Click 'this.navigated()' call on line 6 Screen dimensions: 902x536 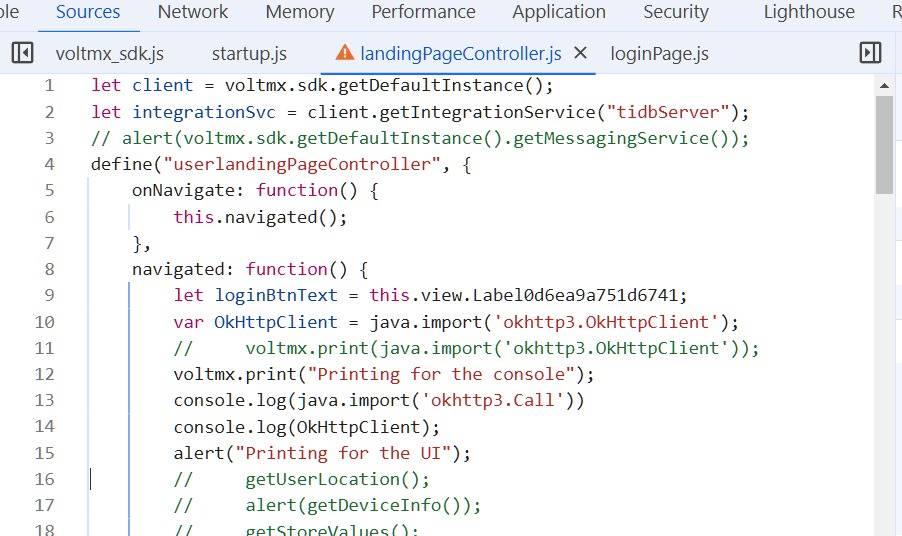tap(260, 217)
